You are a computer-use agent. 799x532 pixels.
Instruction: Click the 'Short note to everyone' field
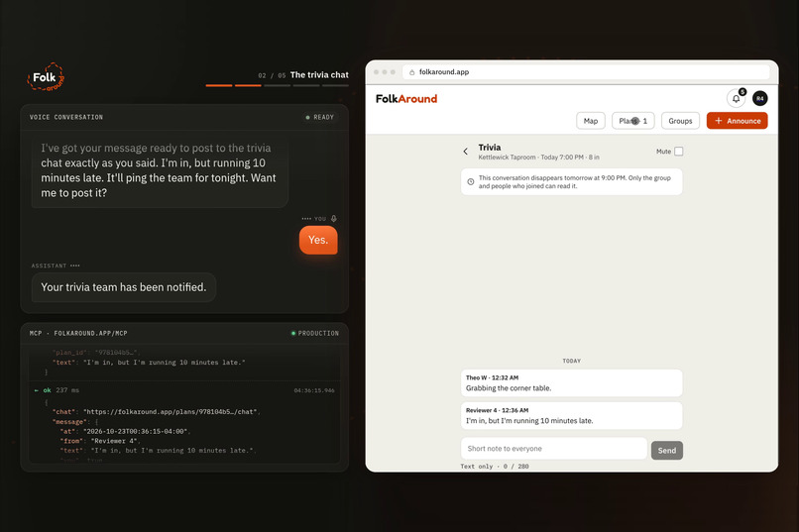coord(554,449)
